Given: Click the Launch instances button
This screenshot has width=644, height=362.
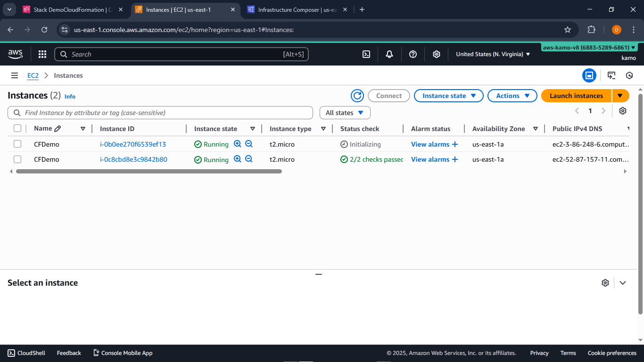Looking at the screenshot, I should (576, 96).
